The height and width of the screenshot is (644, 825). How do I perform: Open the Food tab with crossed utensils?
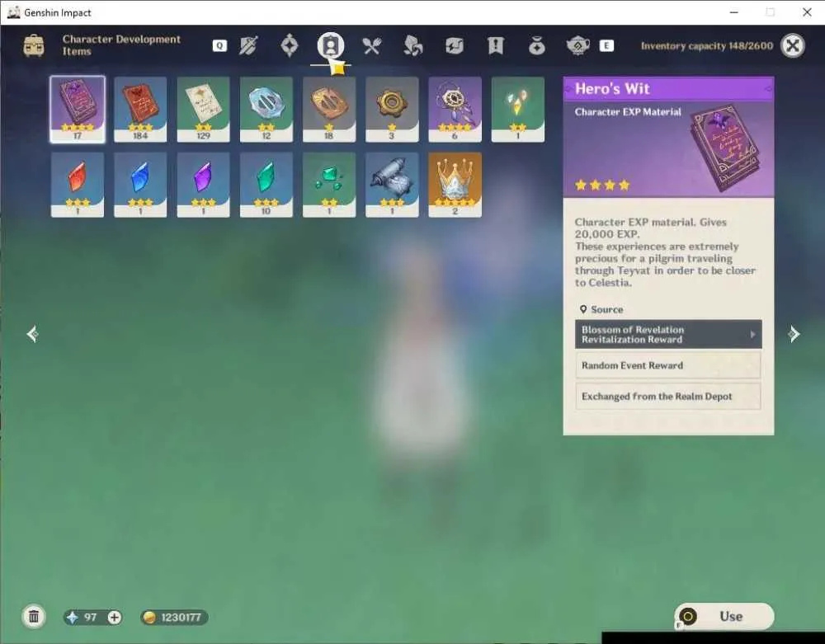[x=371, y=45]
